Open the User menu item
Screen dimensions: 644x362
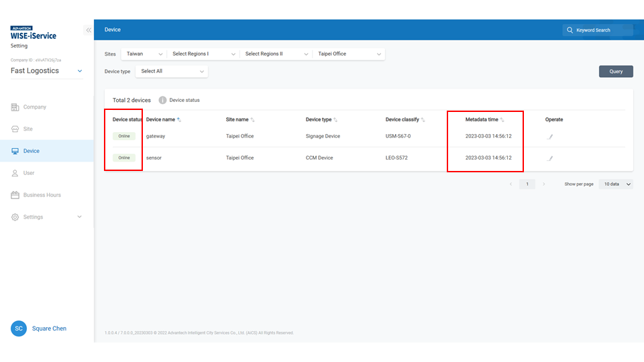tap(29, 173)
